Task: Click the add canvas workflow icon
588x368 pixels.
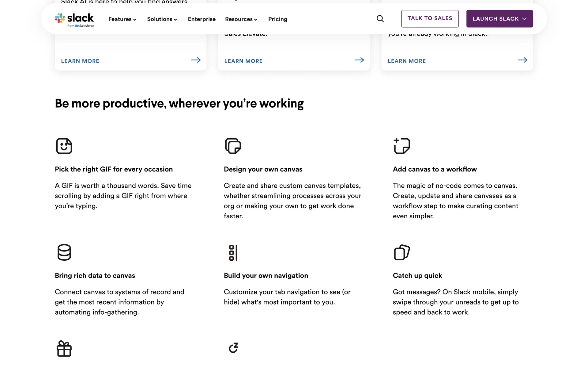Action: [x=402, y=146]
